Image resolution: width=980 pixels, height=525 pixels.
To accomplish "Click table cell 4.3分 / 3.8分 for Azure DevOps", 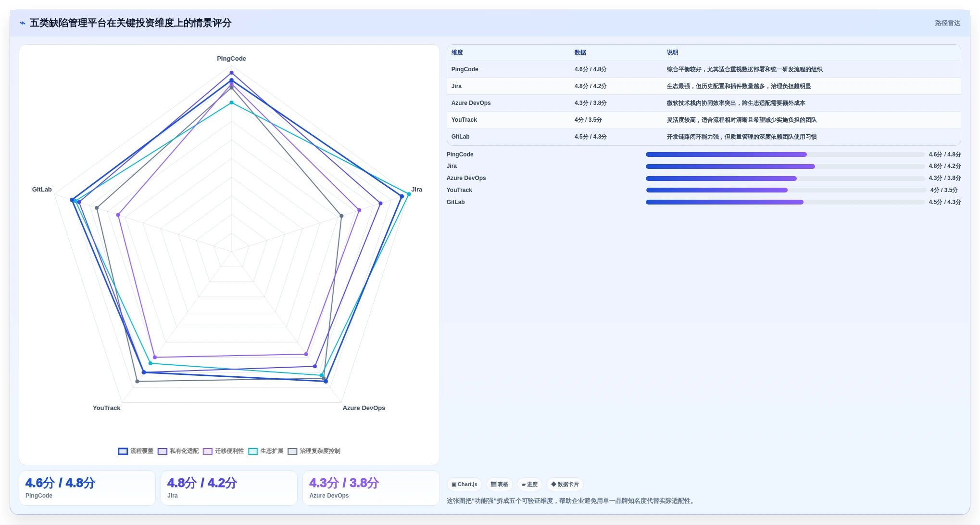I will click(591, 103).
